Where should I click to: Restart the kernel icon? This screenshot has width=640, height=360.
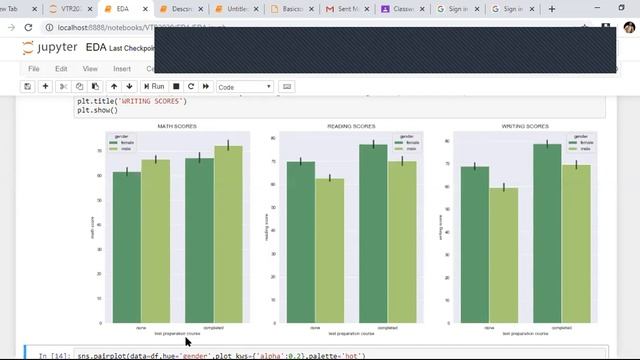coord(191,87)
